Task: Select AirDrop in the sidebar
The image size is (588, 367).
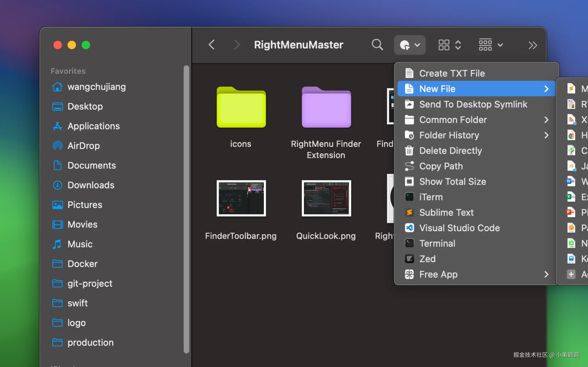Action: click(83, 146)
